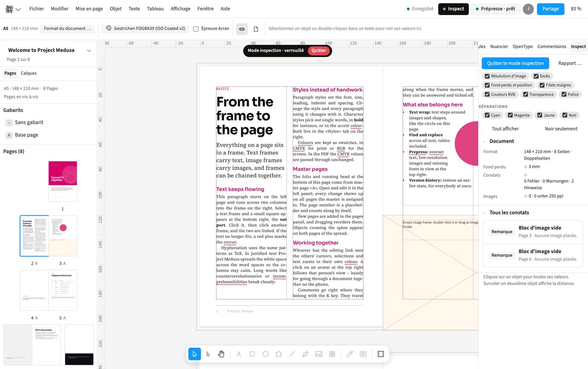Switch to the Commentaires tab
This screenshot has width=588, height=369.
pyautogui.click(x=552, y=46)
